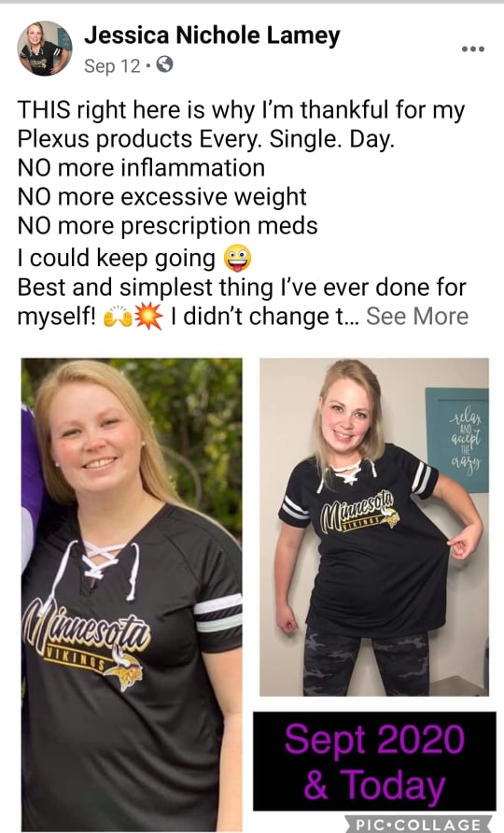The height and width of the screenshot is (833, 504).
Task: Click the PIC•COLLAGE watermark badge
Action: (418, 824)
